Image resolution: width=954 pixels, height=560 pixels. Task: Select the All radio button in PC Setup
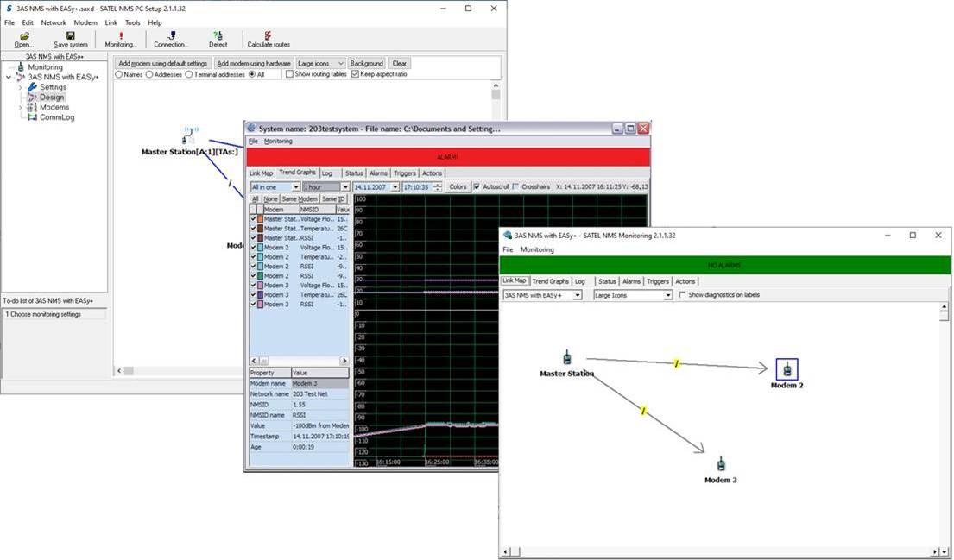point(252,74)
